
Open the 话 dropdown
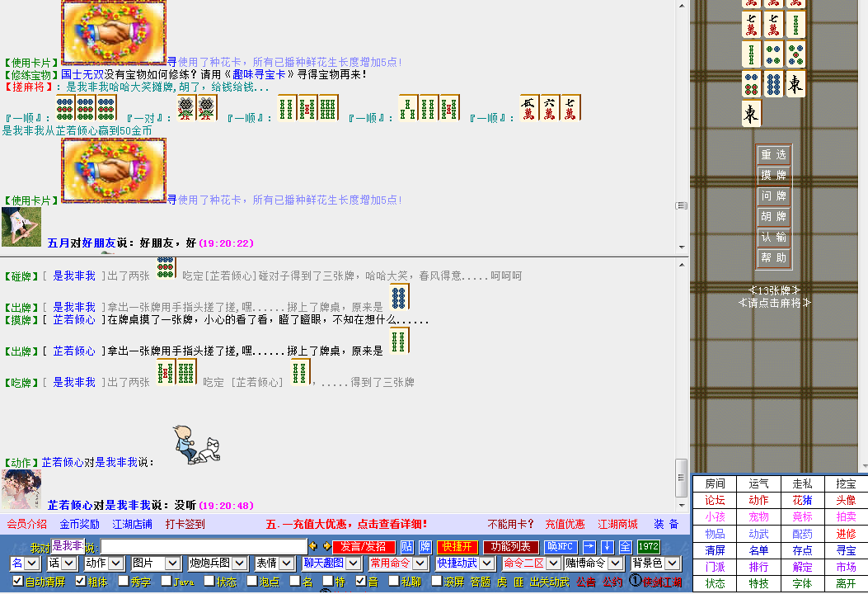coord(62,563)
